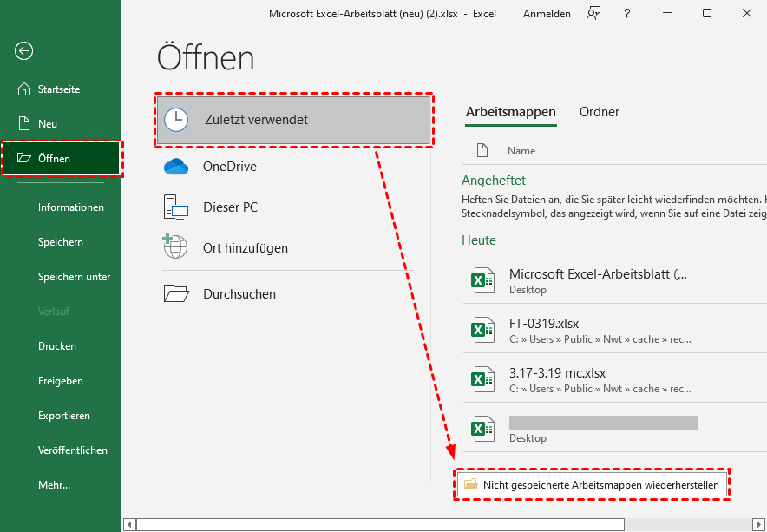Choose Speichern unter in the sidebar
Screen dimensions: 767x532
[x=74, y=277]
